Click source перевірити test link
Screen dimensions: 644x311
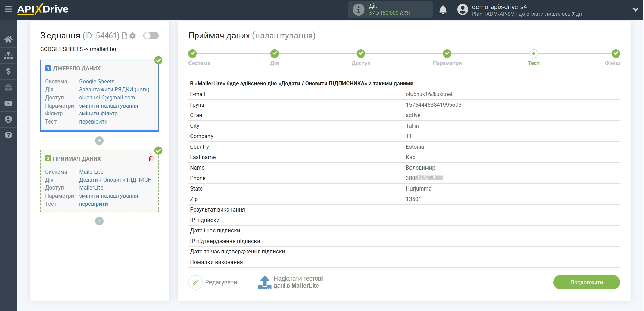tap(93, 121)
